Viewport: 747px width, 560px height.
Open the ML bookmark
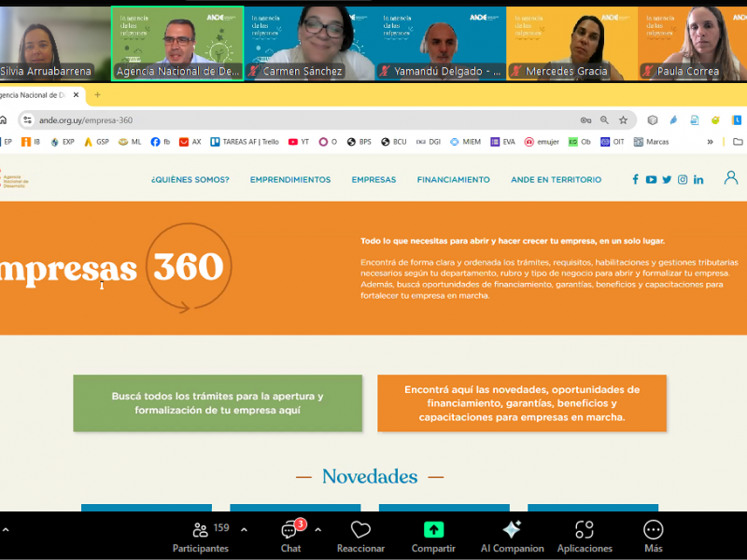coord(130,142)
